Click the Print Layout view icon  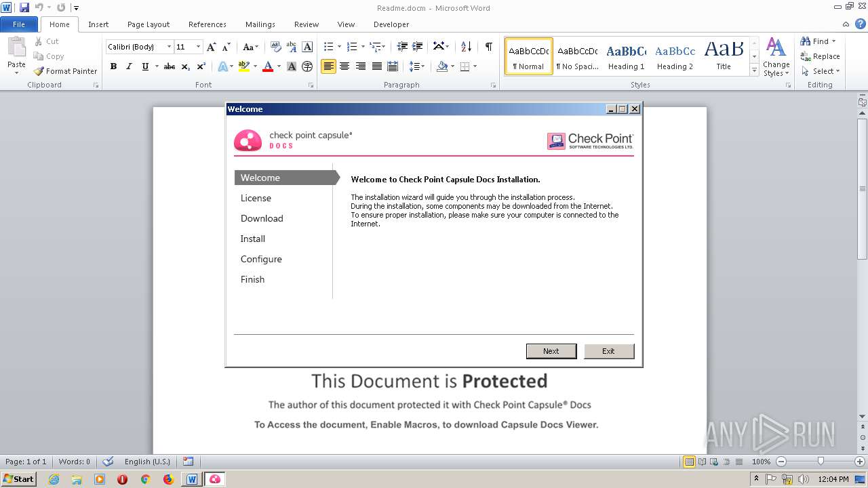690,462
